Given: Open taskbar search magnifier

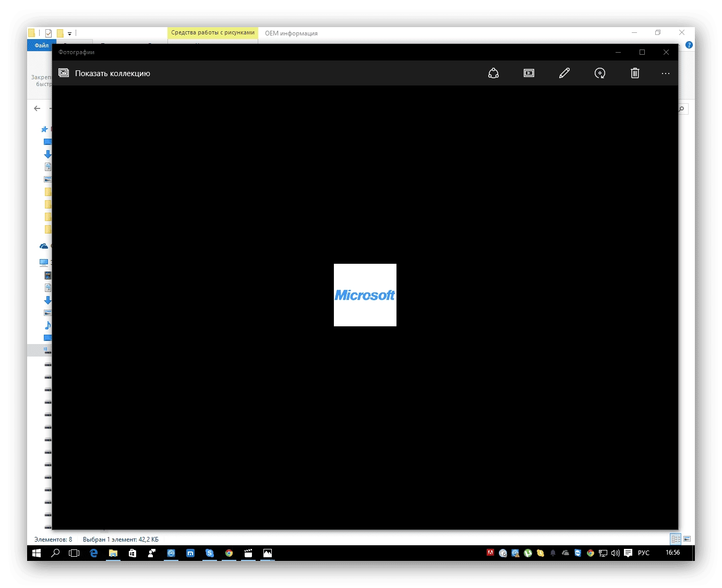Looking at the screenshot, I should (x=55, y=553).
